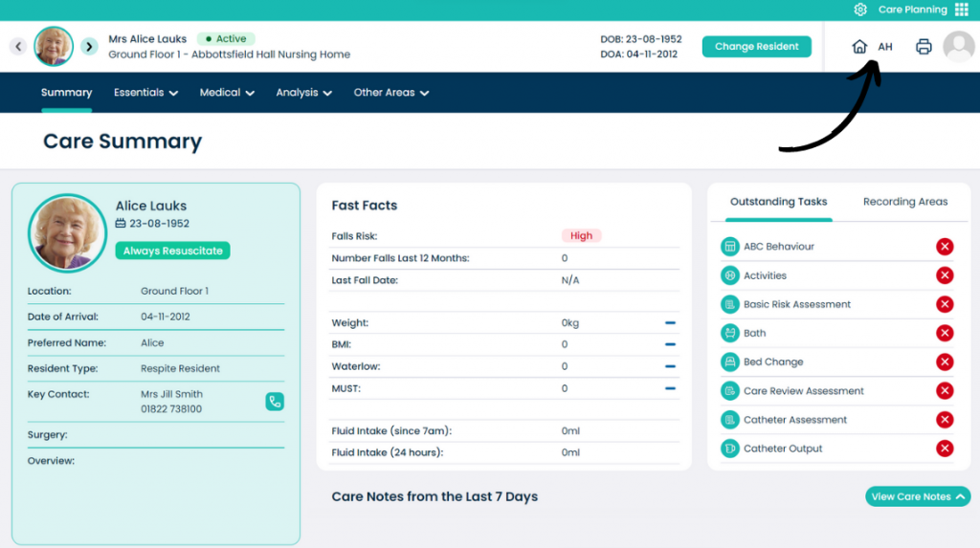This screenshot has width=980, height=548.
Task: Click Basic Risk Assessment task icon
Action: [x=729, y=304]
